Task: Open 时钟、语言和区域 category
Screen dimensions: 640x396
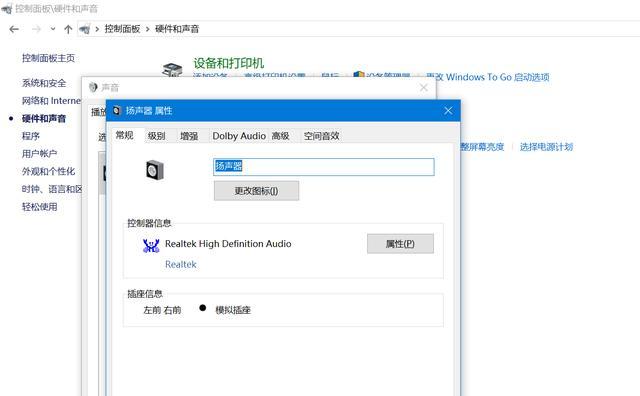Action: (51, 189)
